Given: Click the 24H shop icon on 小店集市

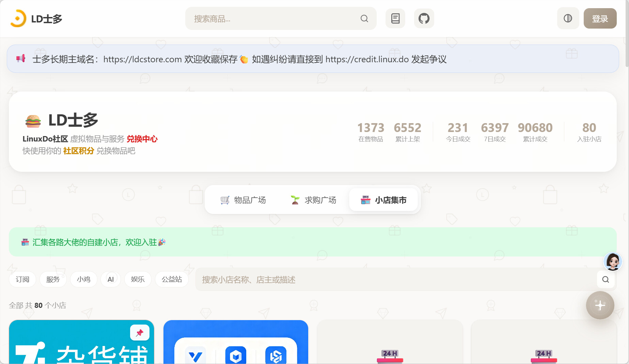Looking at the screenshot, I should click(x=365, y=200).
